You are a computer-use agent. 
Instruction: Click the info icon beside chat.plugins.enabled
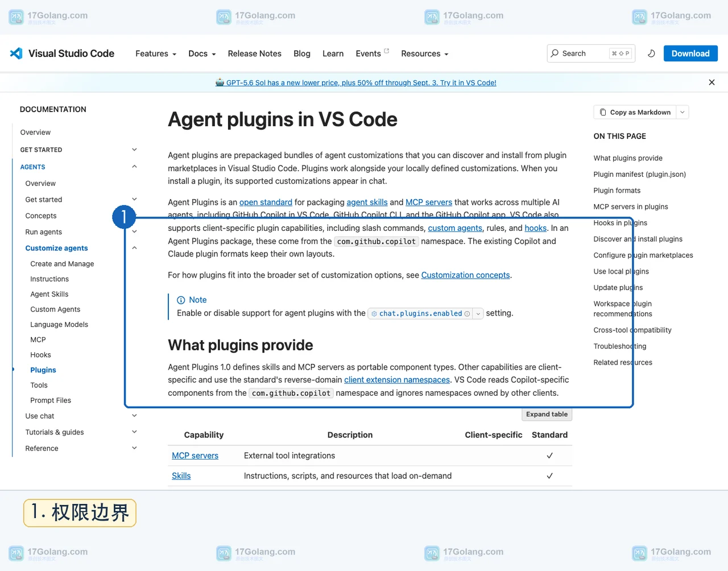468,313
